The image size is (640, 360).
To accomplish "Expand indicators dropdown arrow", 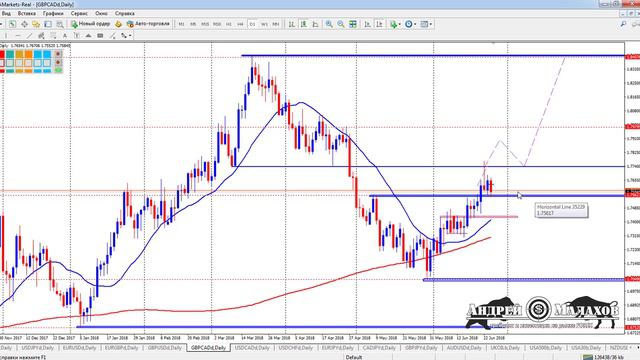I will 399,24.
